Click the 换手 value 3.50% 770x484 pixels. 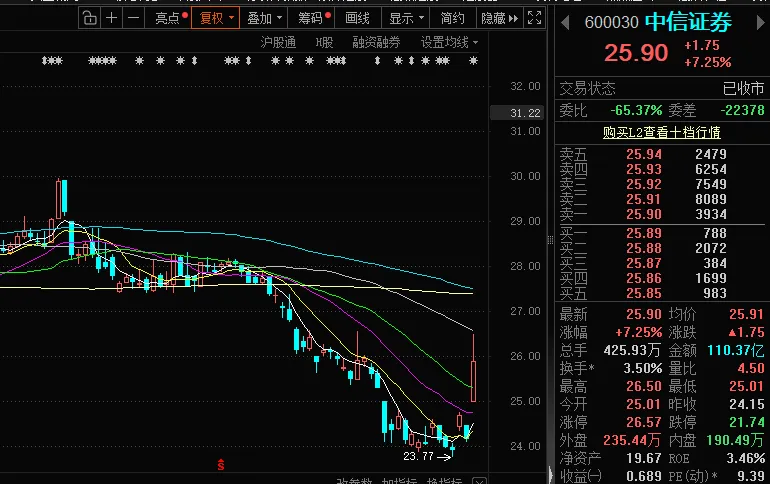point(643,368)
